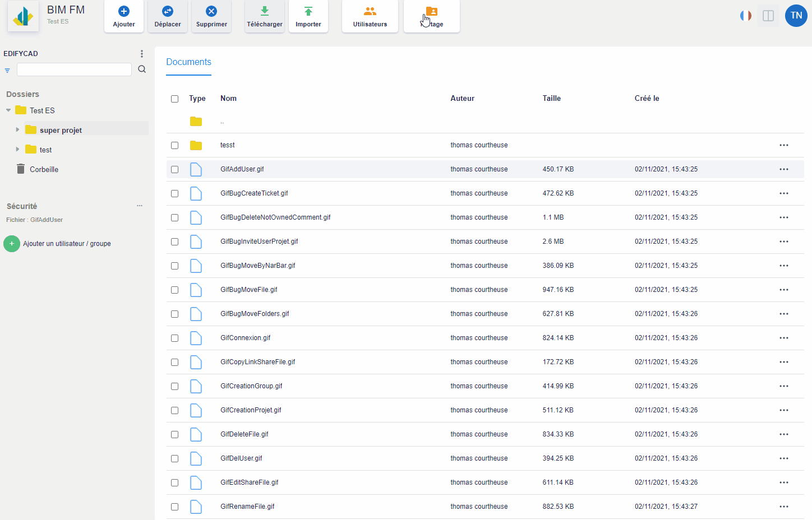
Task: Click the Télécharger download icon
Action: (x=265, y=12)
